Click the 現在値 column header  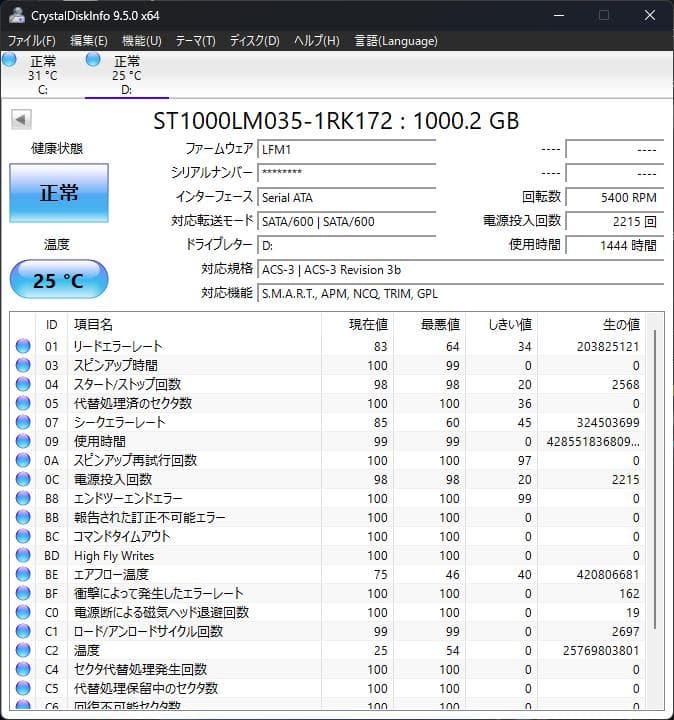pos(357,325)
